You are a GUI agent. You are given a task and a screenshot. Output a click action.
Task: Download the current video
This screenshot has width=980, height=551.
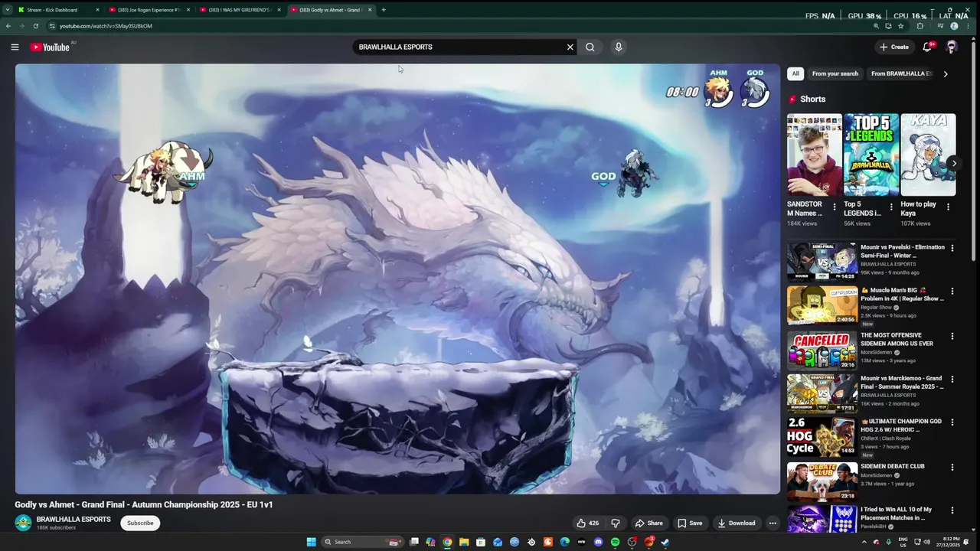[736, 523]
